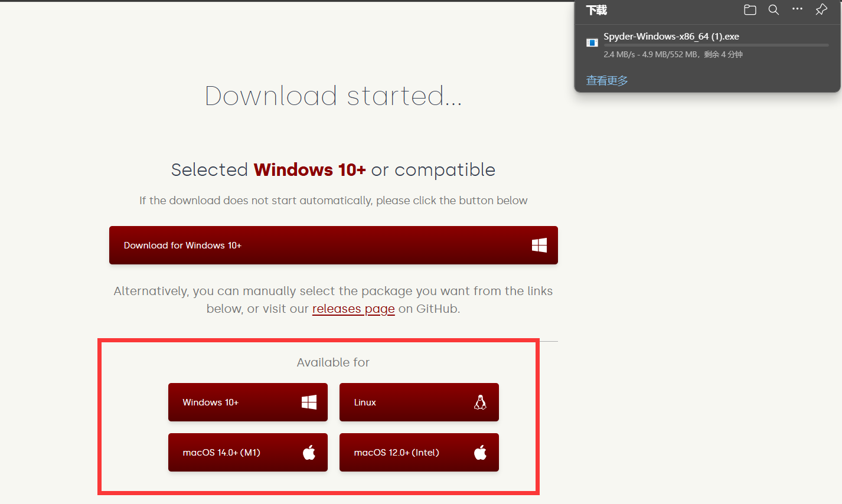The width and height of the screenshot is (842, 504).
Task: Choose Linux download option
Action: tap(419, 402)
